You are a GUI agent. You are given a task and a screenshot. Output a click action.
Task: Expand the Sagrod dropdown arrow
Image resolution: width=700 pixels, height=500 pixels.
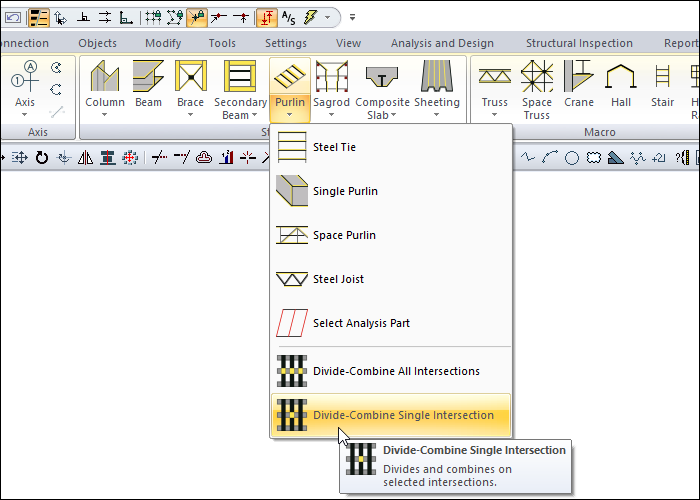click(331, 115)
